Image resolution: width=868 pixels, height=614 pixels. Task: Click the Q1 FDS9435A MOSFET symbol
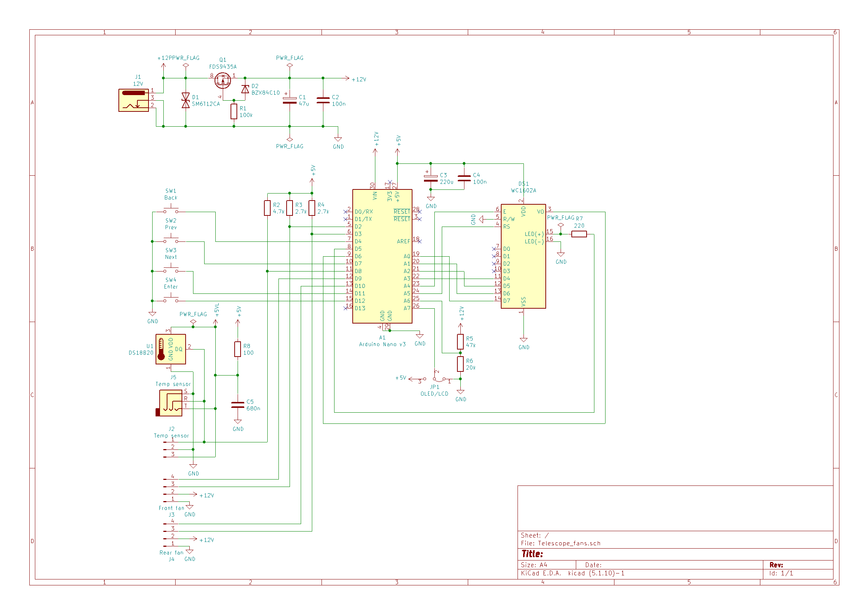pos(223,80)
